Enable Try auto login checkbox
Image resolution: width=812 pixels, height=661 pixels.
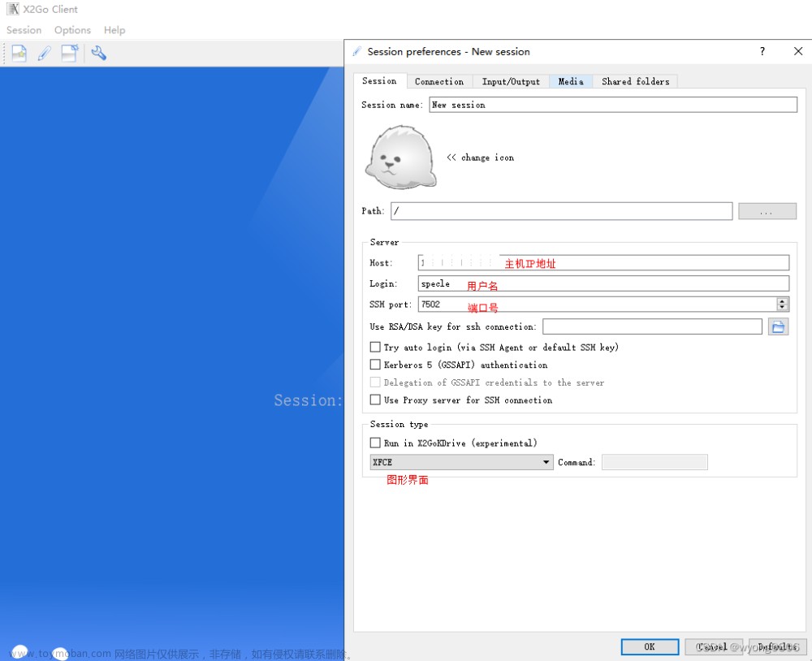tap(375, 347)
